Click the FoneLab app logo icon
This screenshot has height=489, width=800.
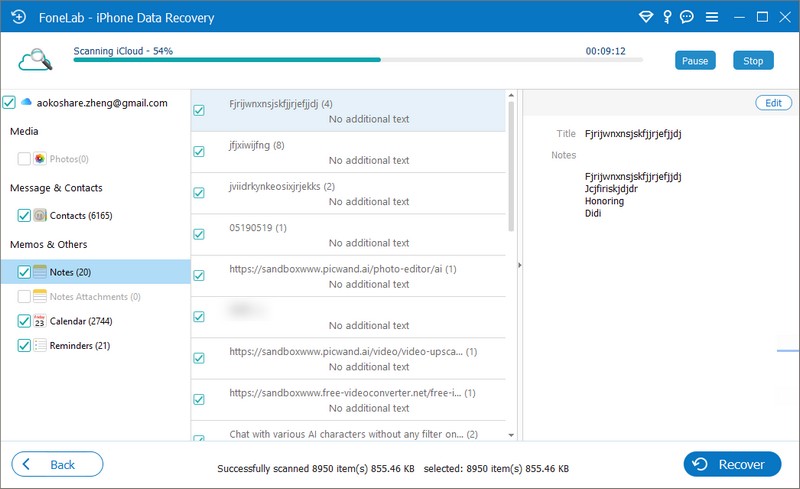18,17
